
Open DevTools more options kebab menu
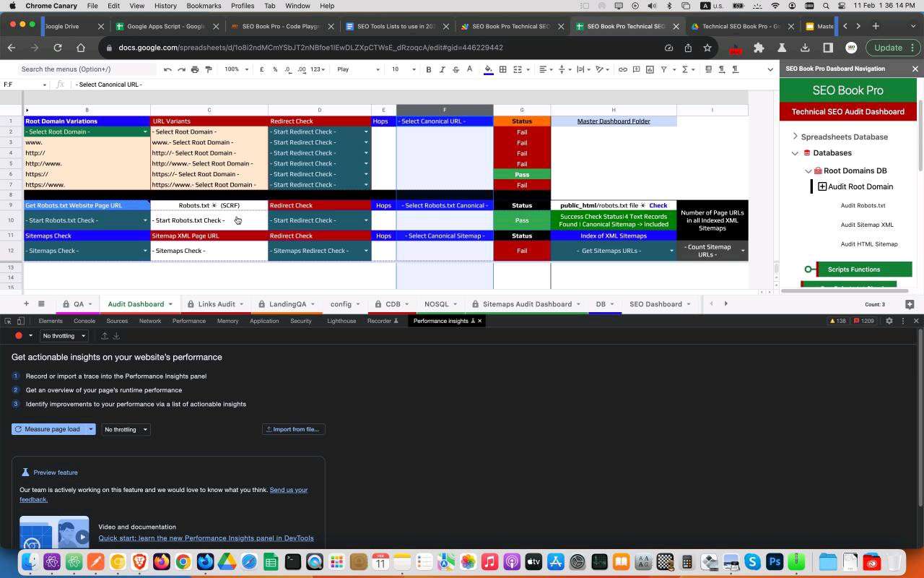(x=902, y=321)
